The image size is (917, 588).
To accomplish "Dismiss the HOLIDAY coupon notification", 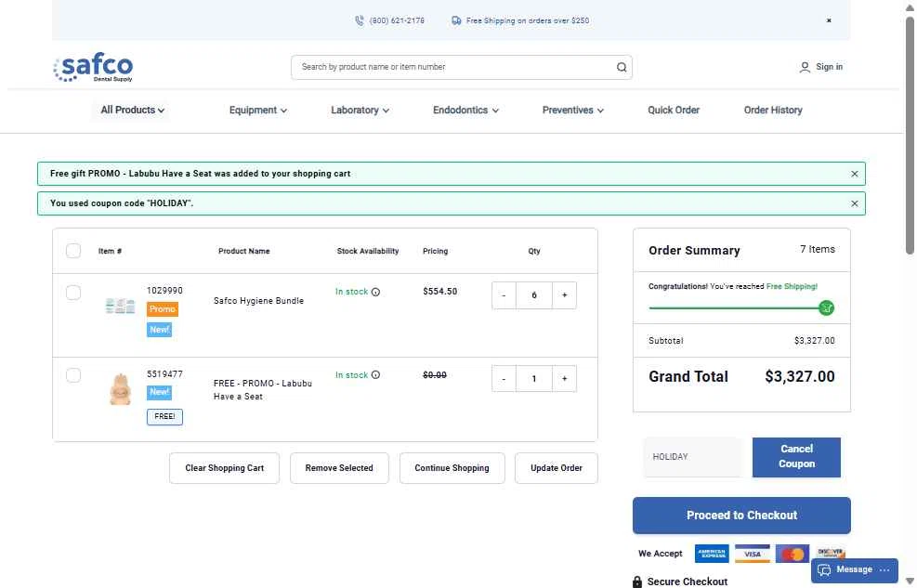I will click(x=855, y=203).
